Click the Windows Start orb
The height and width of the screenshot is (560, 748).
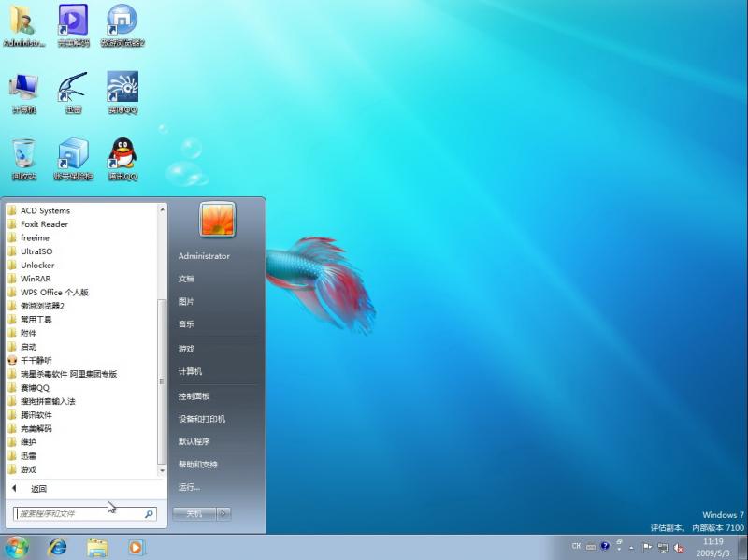17,547
